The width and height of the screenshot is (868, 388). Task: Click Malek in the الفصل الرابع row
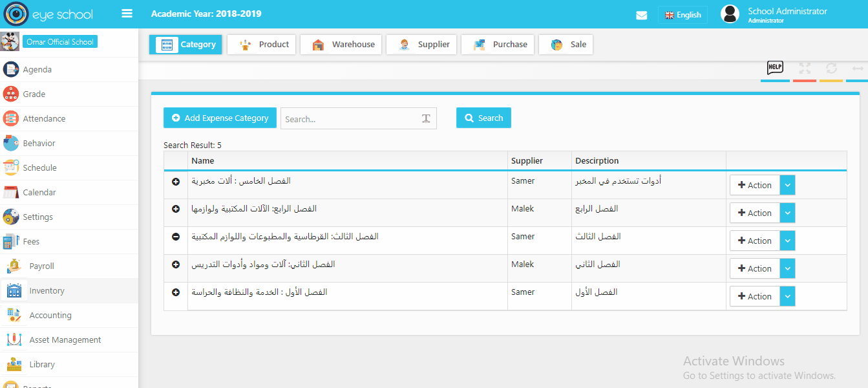523,209
